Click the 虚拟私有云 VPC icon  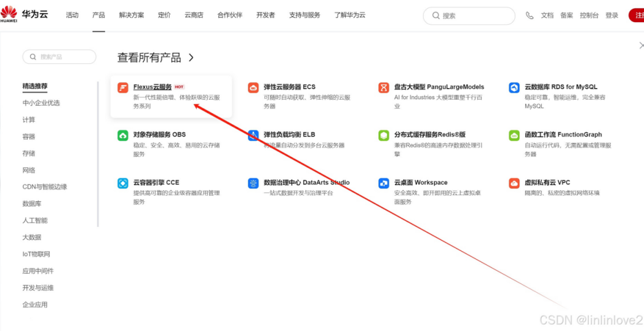514,183
